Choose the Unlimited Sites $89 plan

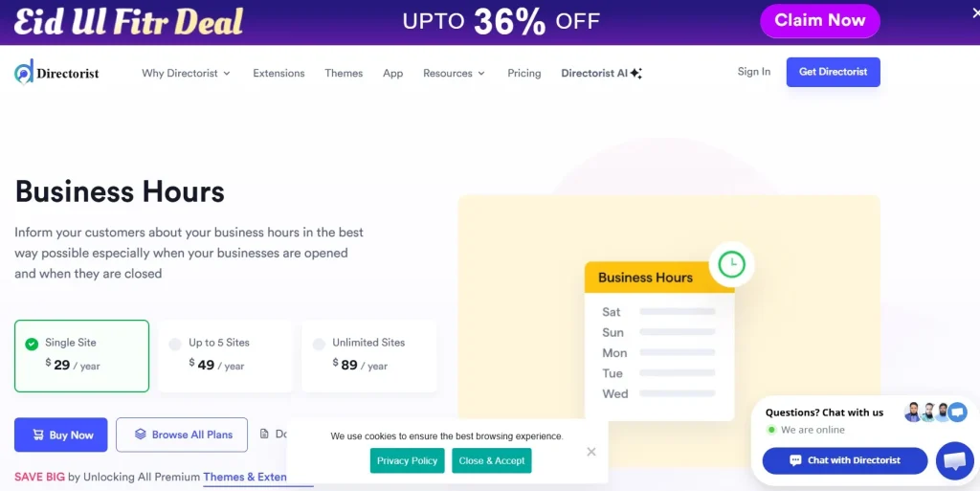[x=368, y=355]
